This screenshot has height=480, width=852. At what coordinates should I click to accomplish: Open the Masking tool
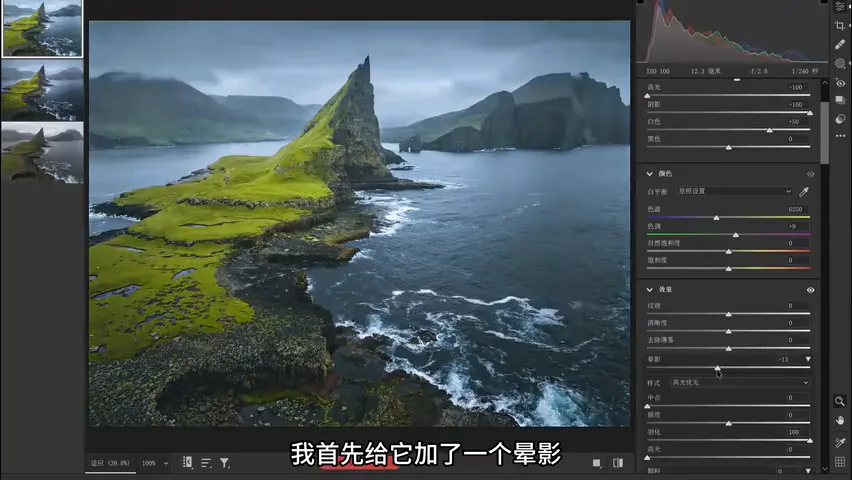tap(840, 64)
